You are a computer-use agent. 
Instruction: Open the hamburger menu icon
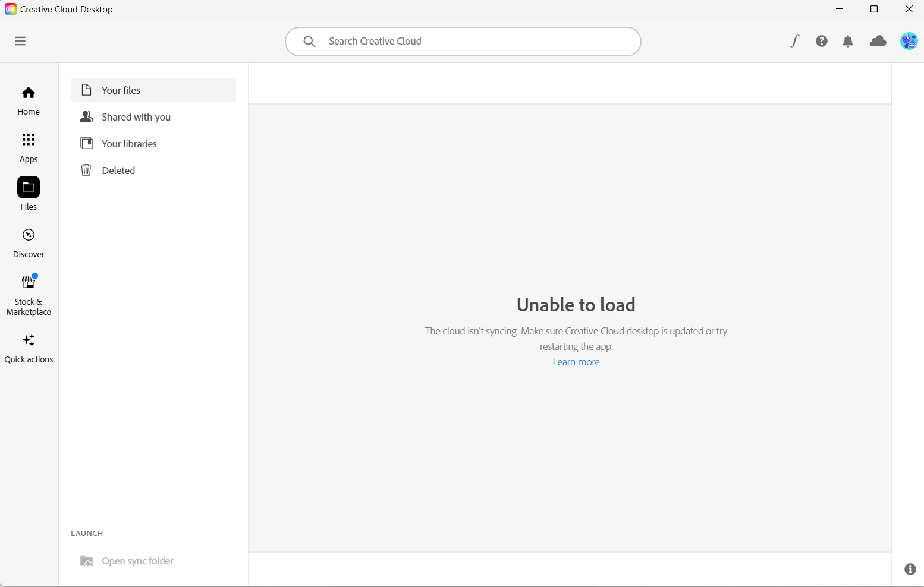20,41
